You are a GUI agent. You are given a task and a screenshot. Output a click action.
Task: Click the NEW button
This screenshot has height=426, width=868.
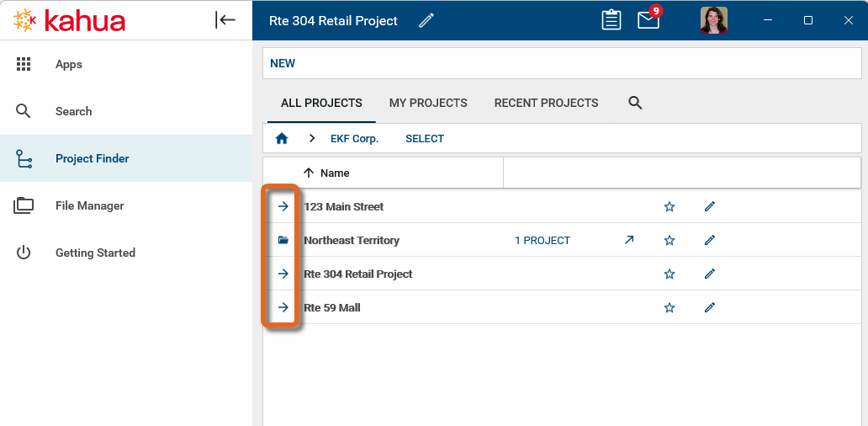coord(283,63)
